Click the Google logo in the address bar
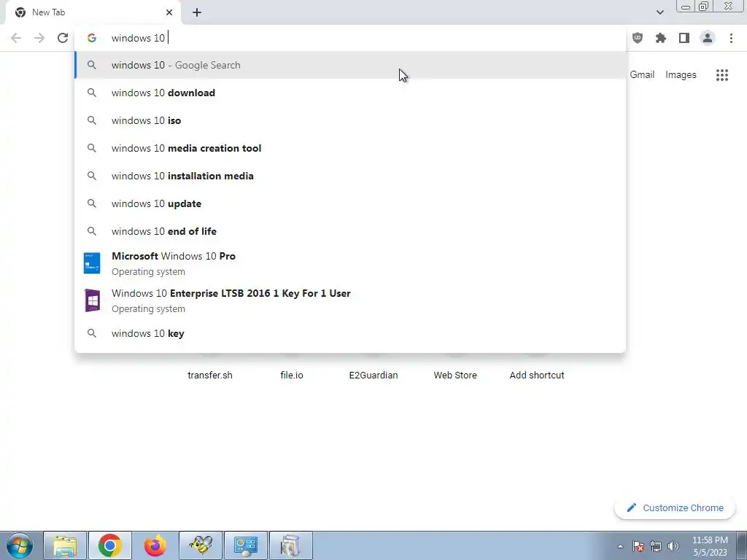Viewport: 747px width, 560px height. (x=92, y=38)
